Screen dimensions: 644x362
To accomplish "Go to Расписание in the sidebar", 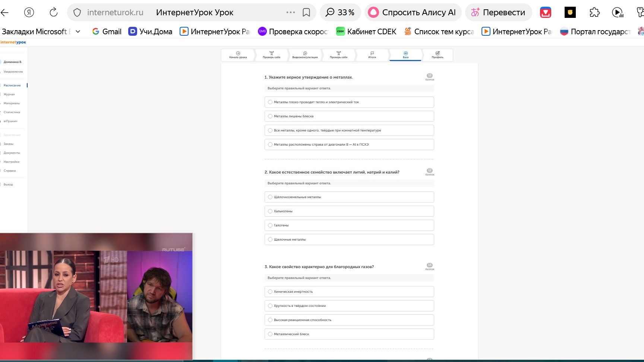I will (x=12, y=85).
